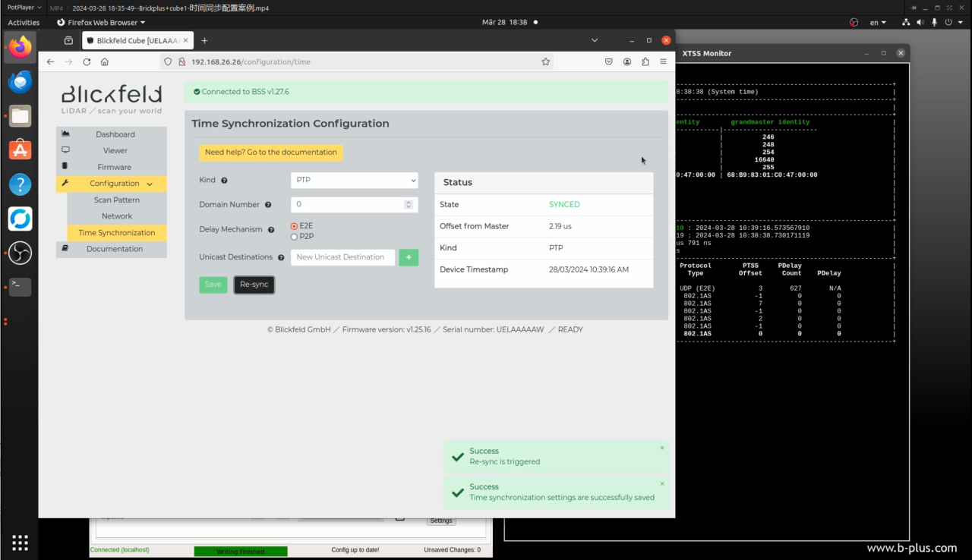Open the Firmware page
The height and width of the screenshot is (560, 972).
click(111, 168)
